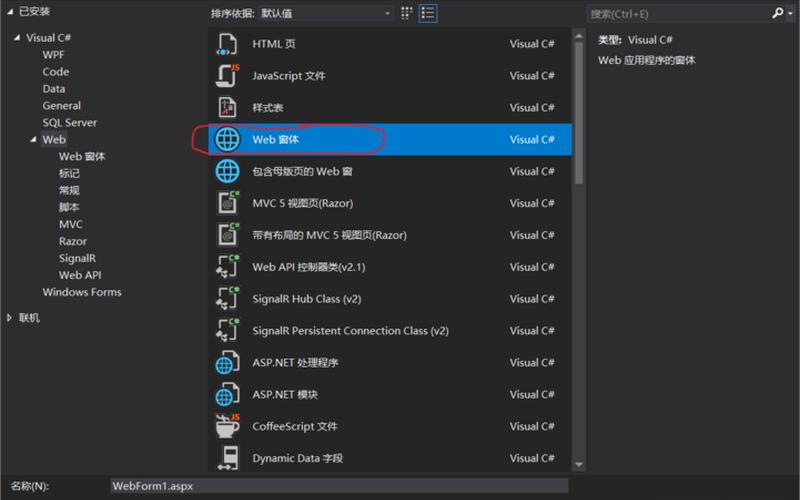The image size is (800, 500).
Task: Select Razor subcategory under Web
Action: (x=72, y=241)
